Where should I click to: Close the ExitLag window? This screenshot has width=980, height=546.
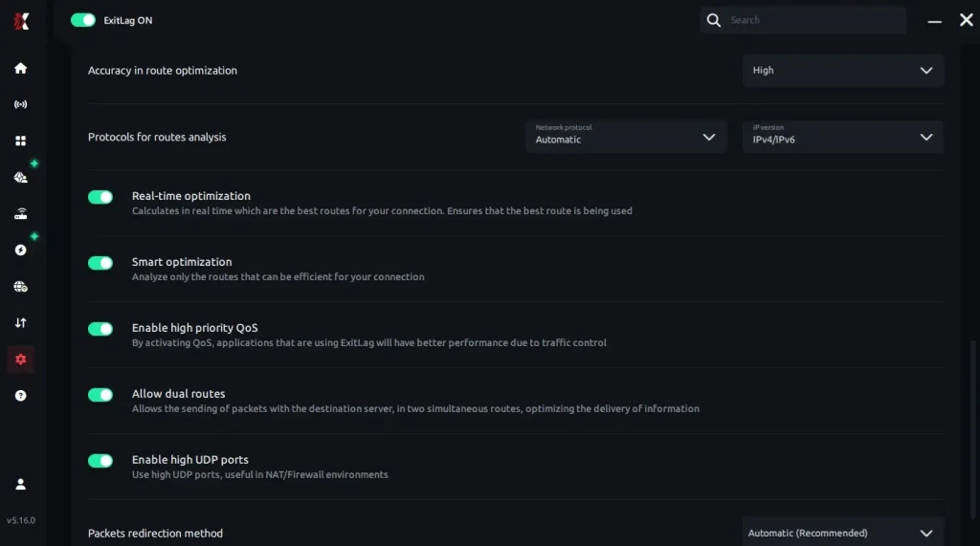point(967,20)
